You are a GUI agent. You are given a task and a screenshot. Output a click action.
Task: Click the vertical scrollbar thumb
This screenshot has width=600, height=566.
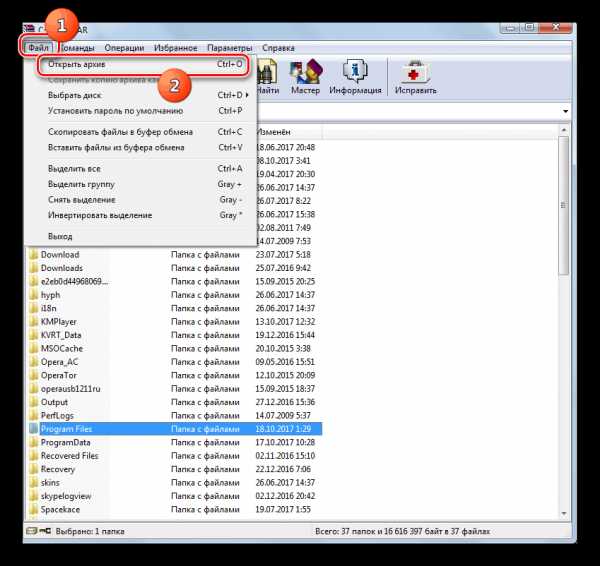tap(564, 205)
